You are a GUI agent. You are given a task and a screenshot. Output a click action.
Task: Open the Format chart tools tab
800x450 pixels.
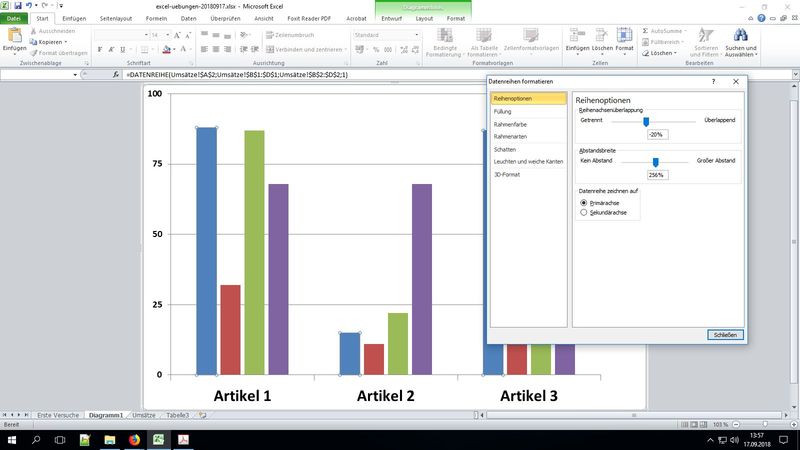click(456, 18)
